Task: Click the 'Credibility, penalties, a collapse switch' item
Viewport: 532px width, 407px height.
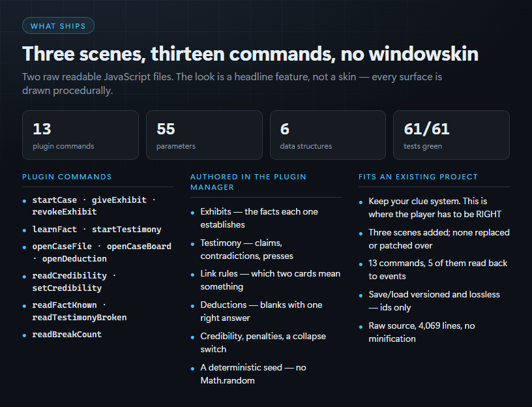Action: pos(263,342)
